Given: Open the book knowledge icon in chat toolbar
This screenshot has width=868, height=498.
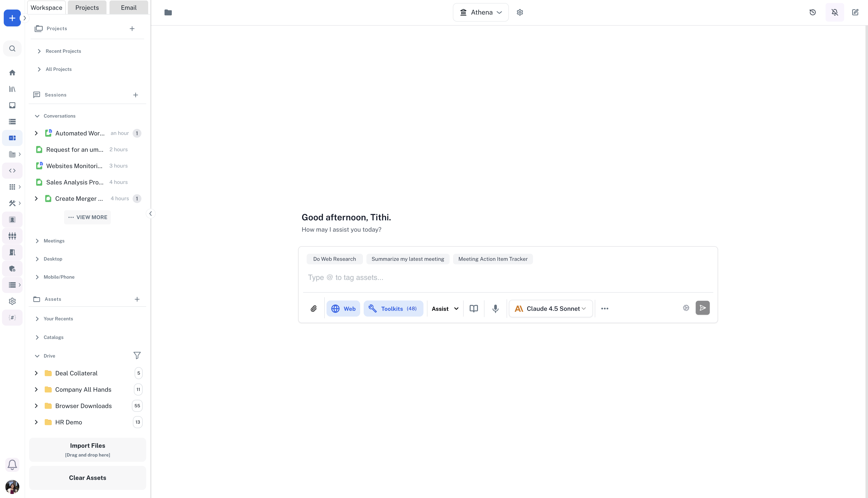Looking at the screenshot, I should (473, 309).
